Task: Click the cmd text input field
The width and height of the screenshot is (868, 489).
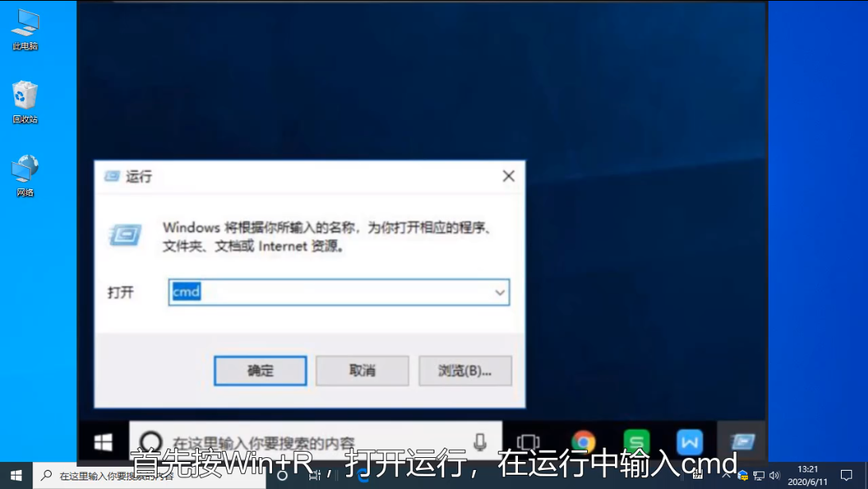Action: (334, 293)
